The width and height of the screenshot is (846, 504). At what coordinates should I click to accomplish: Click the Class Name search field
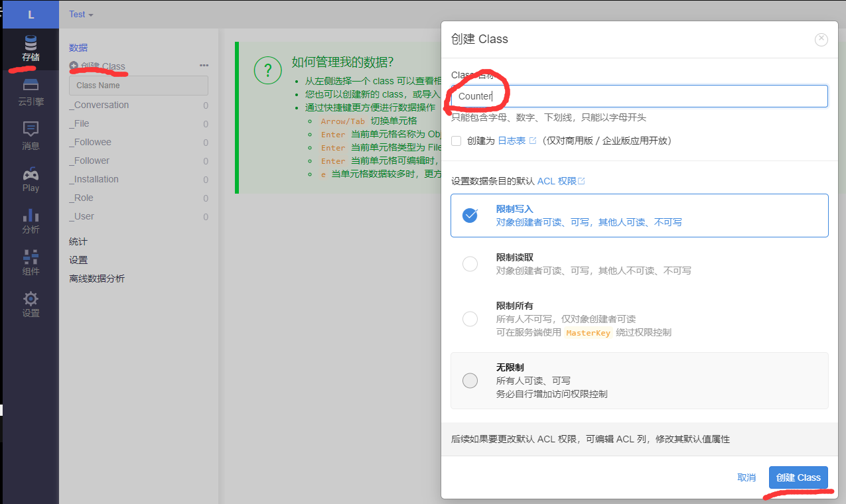coord(139,86)
